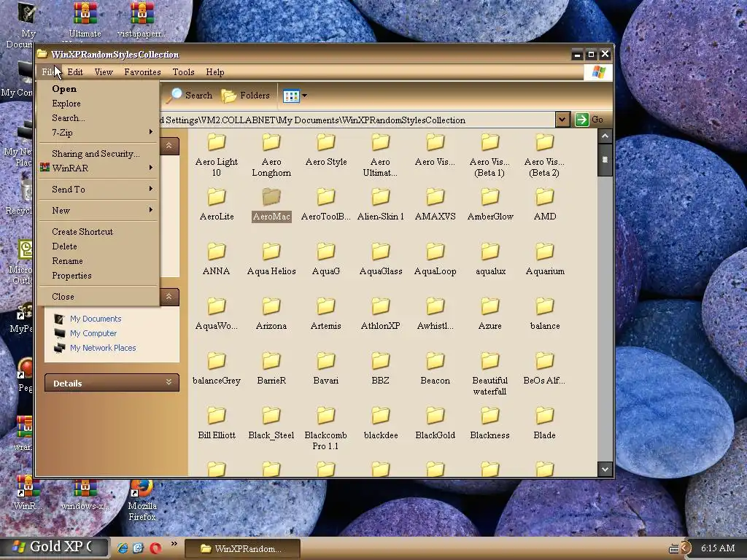Image resolution: width=747 pixels, height=560 pixels.
Task: Select the AmberGlow folder
Action: [x=489, y=205]
